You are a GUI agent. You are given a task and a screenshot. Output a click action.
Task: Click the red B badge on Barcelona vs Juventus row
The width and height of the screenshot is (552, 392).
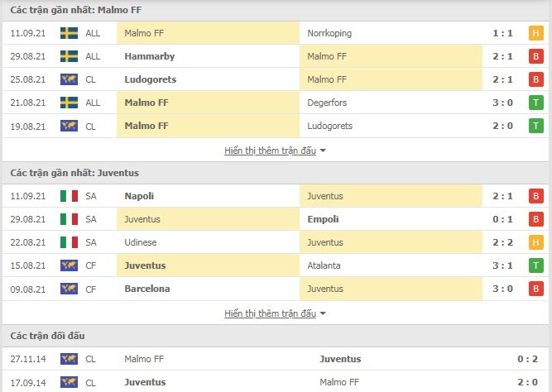[x=535, y=289]
